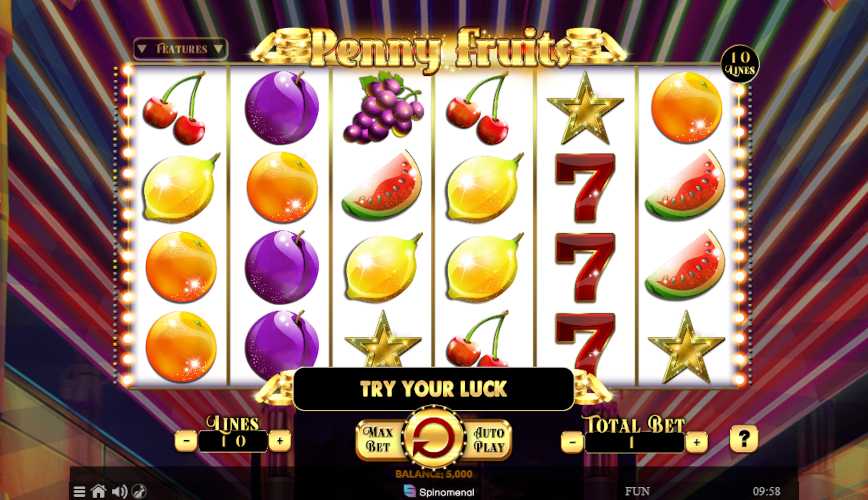Viewport: 868px width, 500px height.
Task: Toggle the music note icon
Action: coord(140,491)
